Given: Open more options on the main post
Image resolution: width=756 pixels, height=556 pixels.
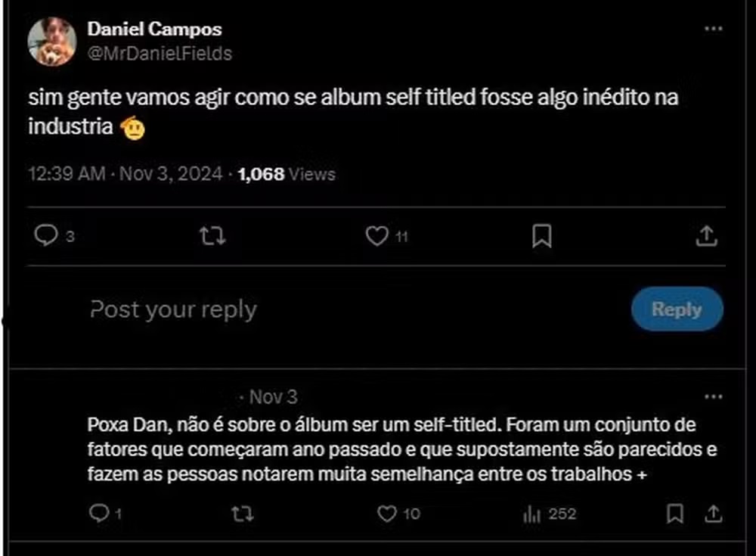Looking at the screenshot, I should 713,29.
